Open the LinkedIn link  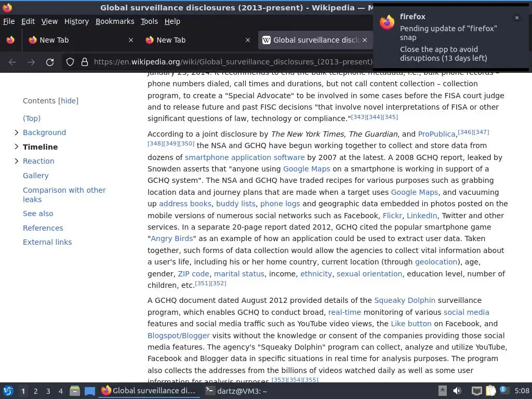422,216
